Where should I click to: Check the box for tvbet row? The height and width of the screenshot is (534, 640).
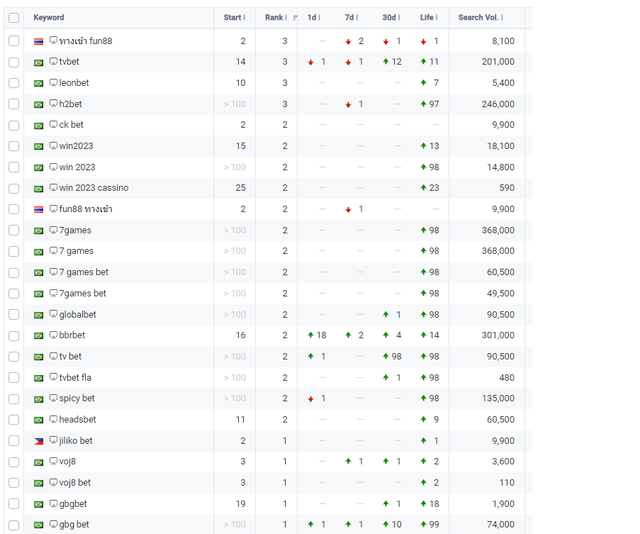[13, 62]
